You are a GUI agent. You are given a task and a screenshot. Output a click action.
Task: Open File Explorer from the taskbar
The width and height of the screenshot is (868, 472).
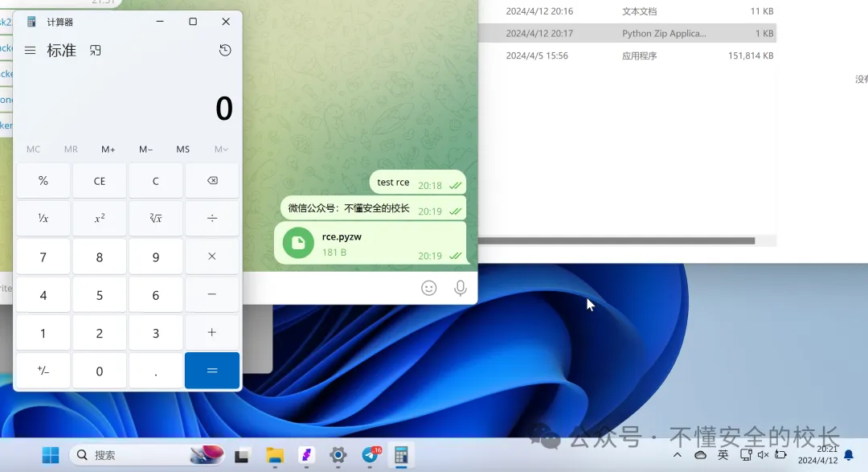click(275, 455)
